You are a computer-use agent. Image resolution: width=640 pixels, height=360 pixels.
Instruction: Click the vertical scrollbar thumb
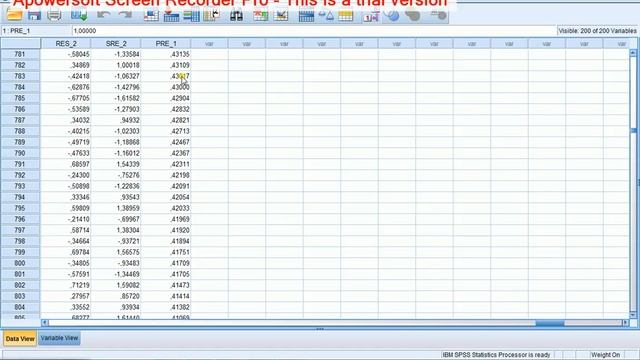(633, 131)
